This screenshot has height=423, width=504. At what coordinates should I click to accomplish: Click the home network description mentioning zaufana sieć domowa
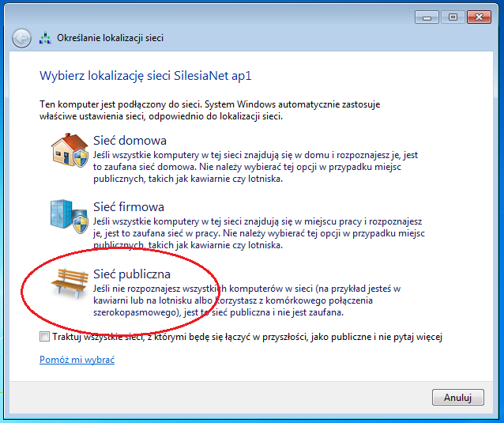255,167
